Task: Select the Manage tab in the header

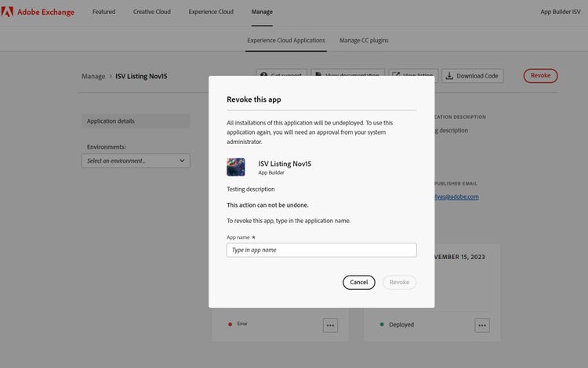Action: (262, 12)
